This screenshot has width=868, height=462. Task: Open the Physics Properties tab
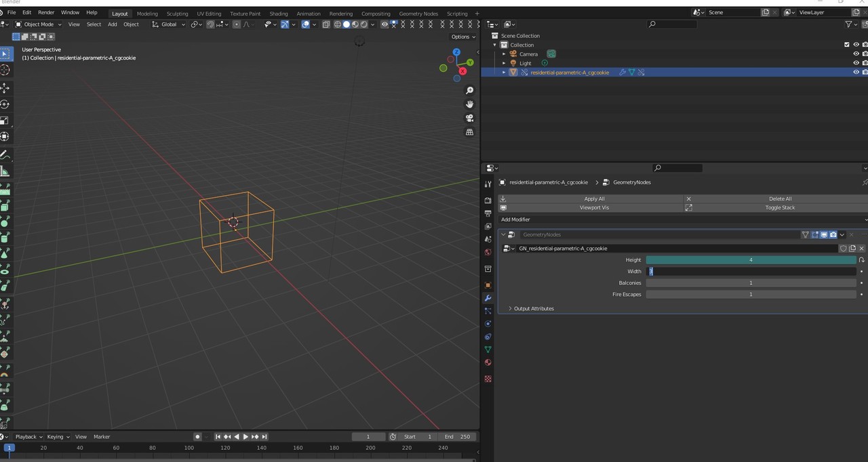[x=488, y=322]
